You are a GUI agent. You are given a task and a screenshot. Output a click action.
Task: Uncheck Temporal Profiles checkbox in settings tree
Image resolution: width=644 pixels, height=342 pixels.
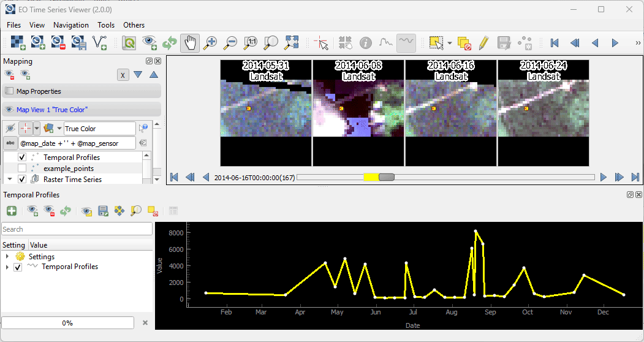tap(18, 267)
